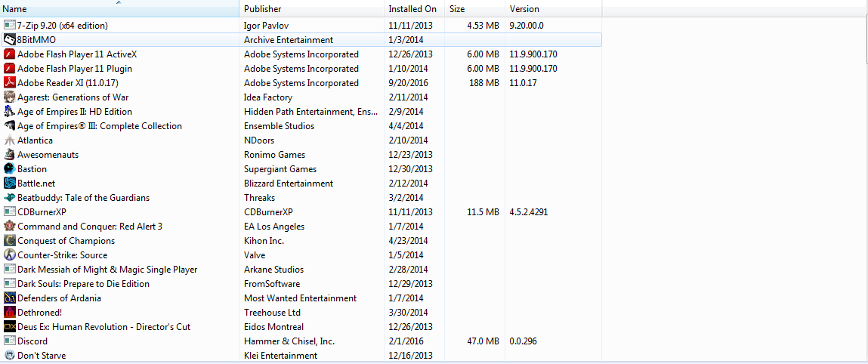Click publisher Klei Entertainment
Screen dimensions: 868x364
click(281, 356)
